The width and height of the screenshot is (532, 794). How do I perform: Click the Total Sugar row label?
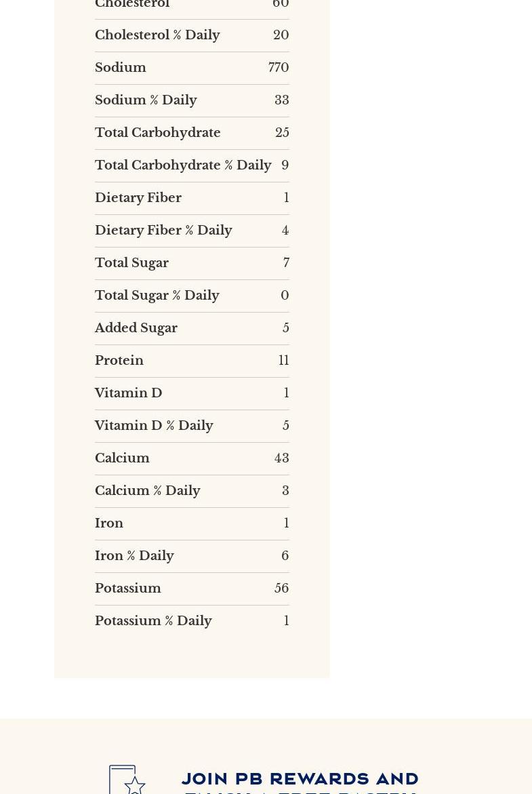131,263
